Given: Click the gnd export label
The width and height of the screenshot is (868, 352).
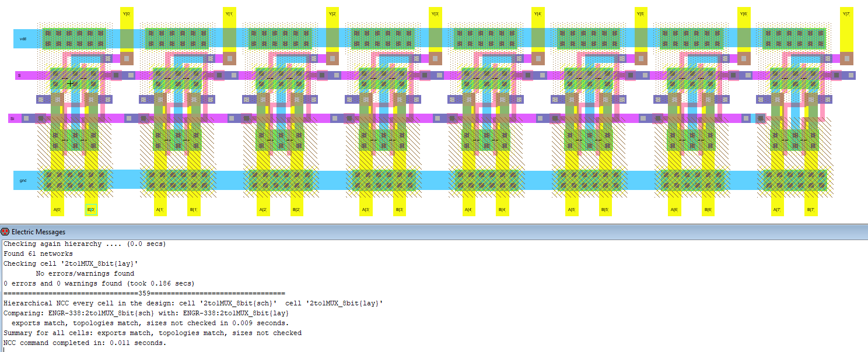Looking at the screenshot, I should click(x=22, y=179).
